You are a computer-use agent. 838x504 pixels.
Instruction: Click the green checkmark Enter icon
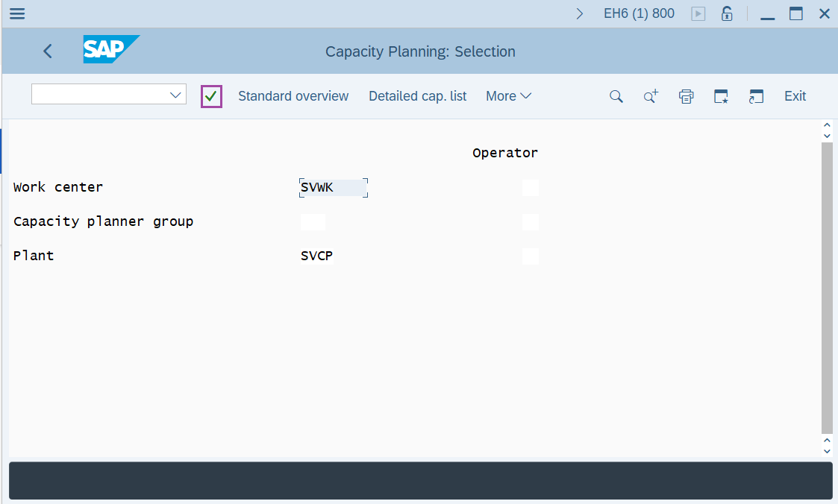tap(210, 96)
